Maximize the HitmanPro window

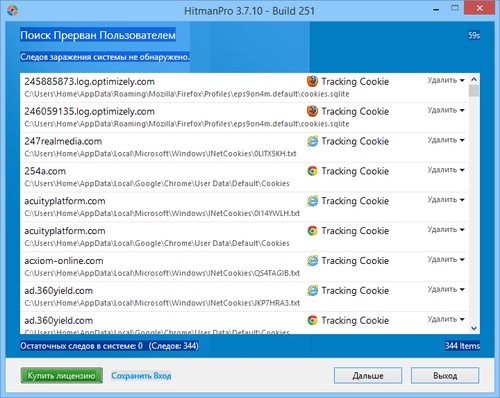point(455,8)
